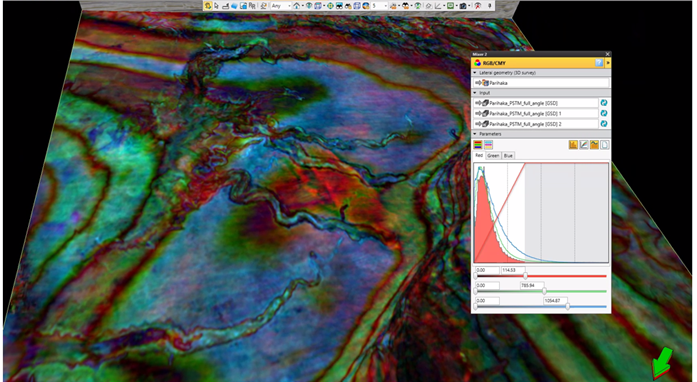Click the green slider's left handle
697x382 pixels.
[475, 291]
